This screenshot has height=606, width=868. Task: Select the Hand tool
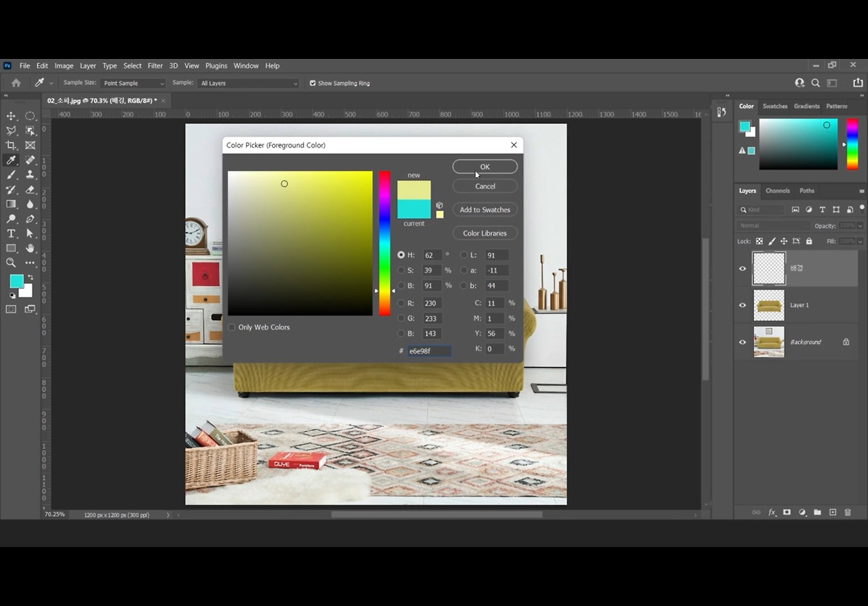pyautogui.click(x=31, y=248)
